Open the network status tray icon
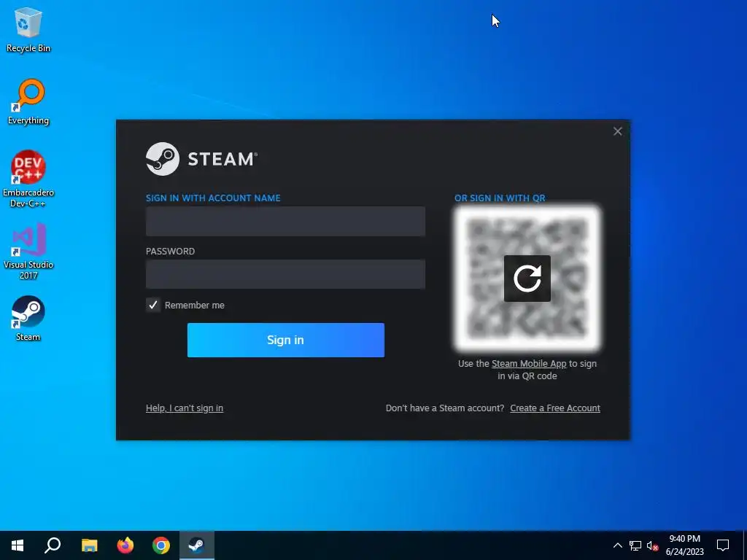The height and width of the screenshot is (560, 747). click(635, 545)
